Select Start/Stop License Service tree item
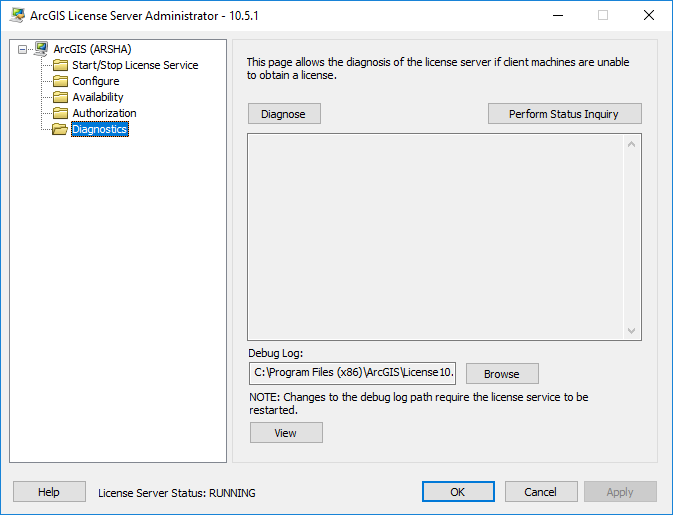 pyautogui.click(x=135, y=65)
